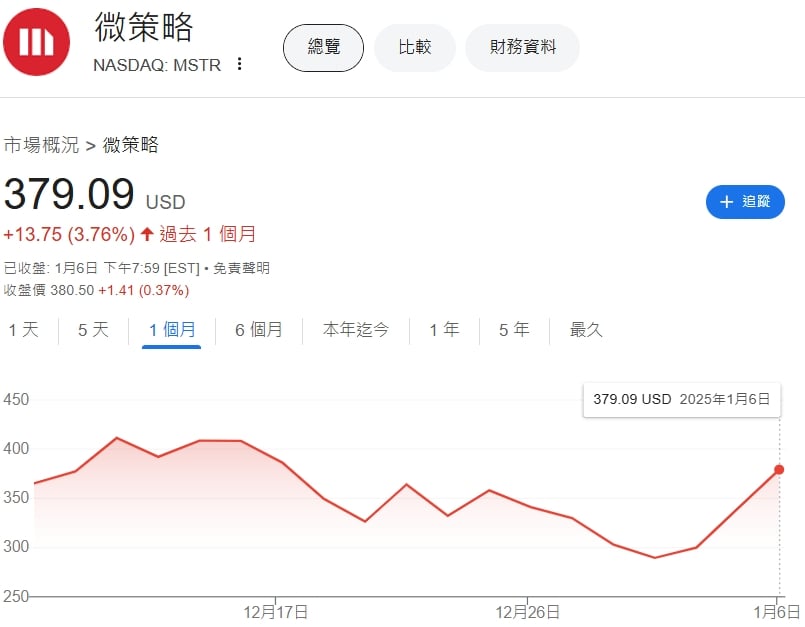The width and height of the screenshot is (805, 627).
Task: Click the +1.41 (0.37%) after-hours change
Action: pyautogui.click(x=144, y=291)
